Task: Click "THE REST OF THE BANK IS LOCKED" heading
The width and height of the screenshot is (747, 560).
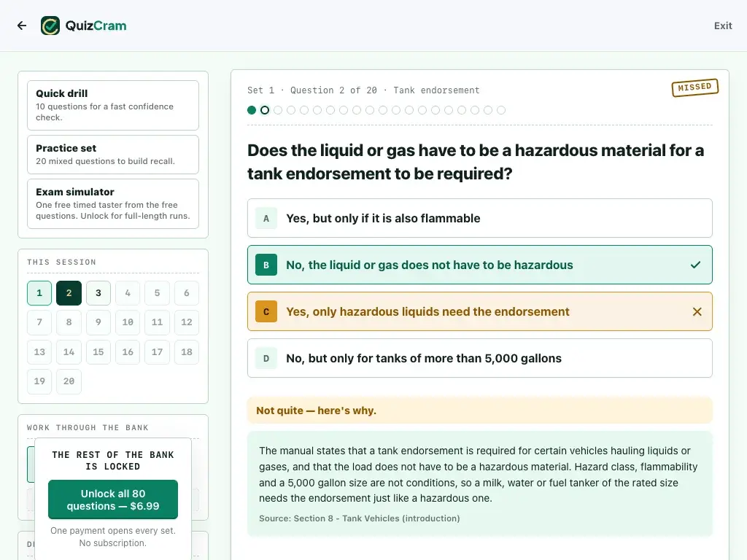Action: point(113,461)
